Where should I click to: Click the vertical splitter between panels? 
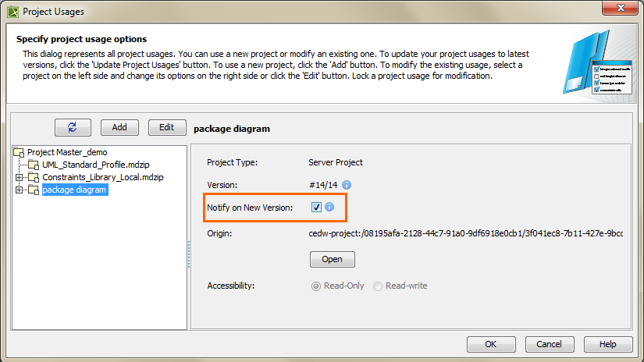click(x=189, y=254)
